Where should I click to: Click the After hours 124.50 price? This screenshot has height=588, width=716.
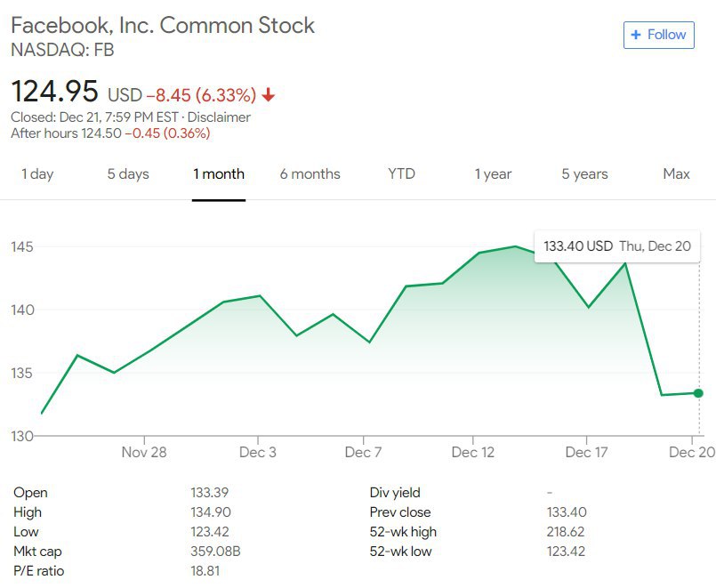click(109, 133)
